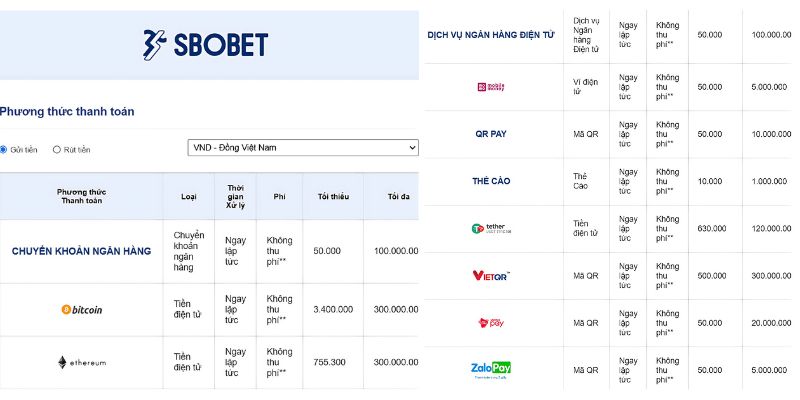Click the Phí column header

(279, 196)
